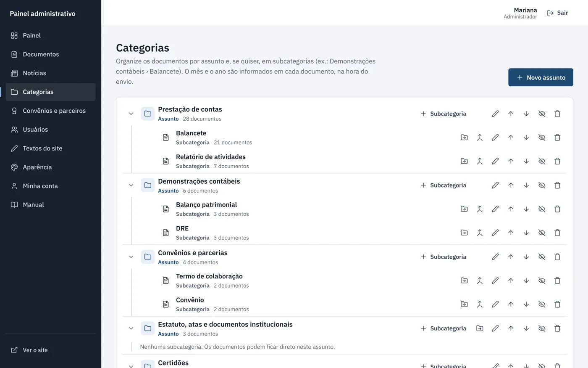
Task: Hide the Demonstrações contábeis category
Action: [542, 185]
